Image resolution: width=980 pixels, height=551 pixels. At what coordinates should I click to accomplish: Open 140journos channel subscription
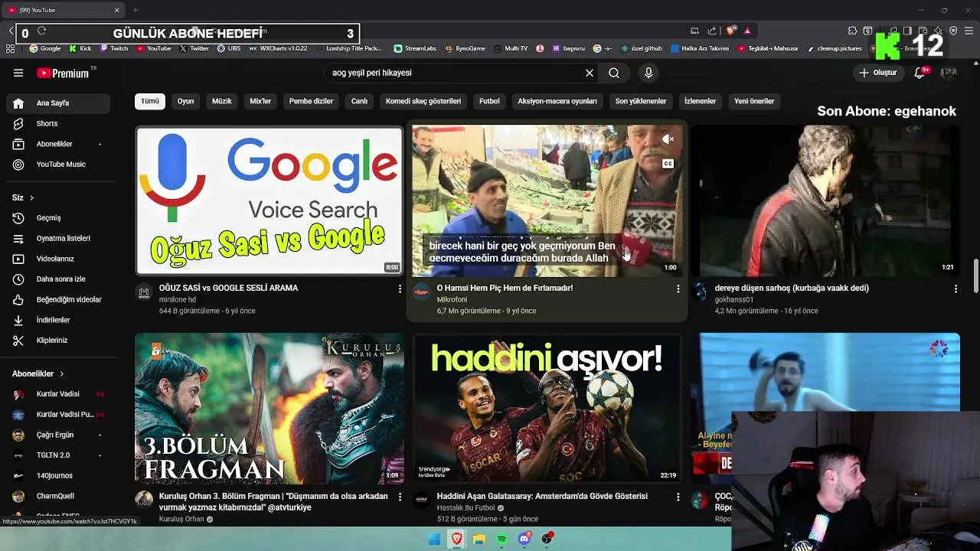pos(57,475)
